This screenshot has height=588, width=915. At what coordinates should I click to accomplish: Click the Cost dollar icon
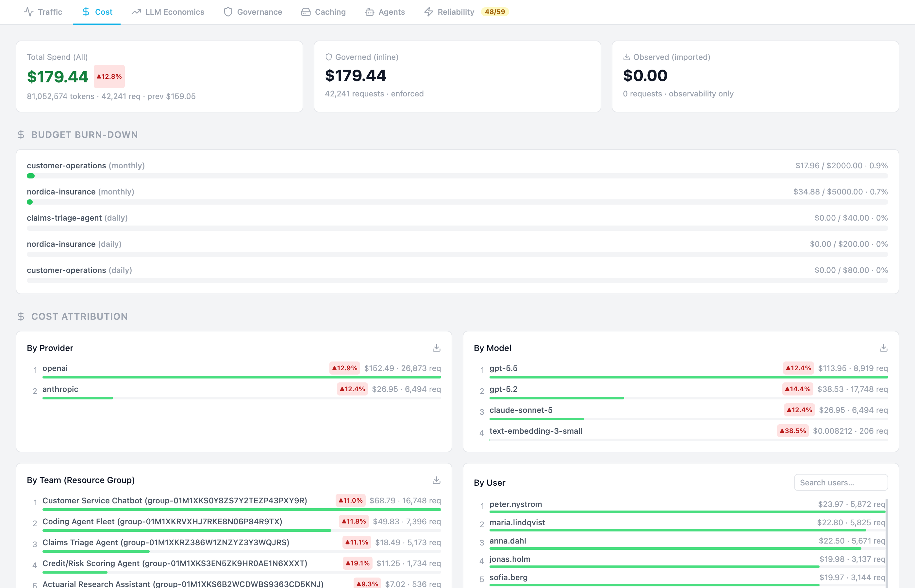tap(86, 12)
